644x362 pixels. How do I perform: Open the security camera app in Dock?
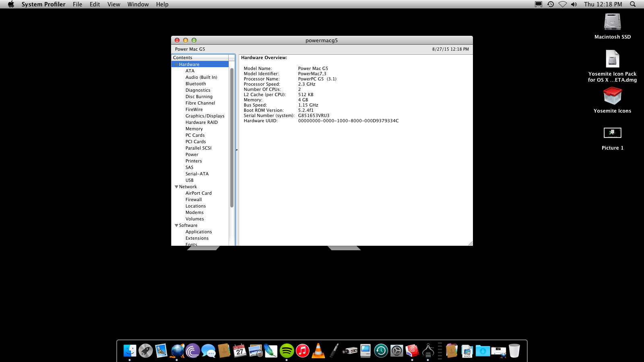click(x=350, y=351)
